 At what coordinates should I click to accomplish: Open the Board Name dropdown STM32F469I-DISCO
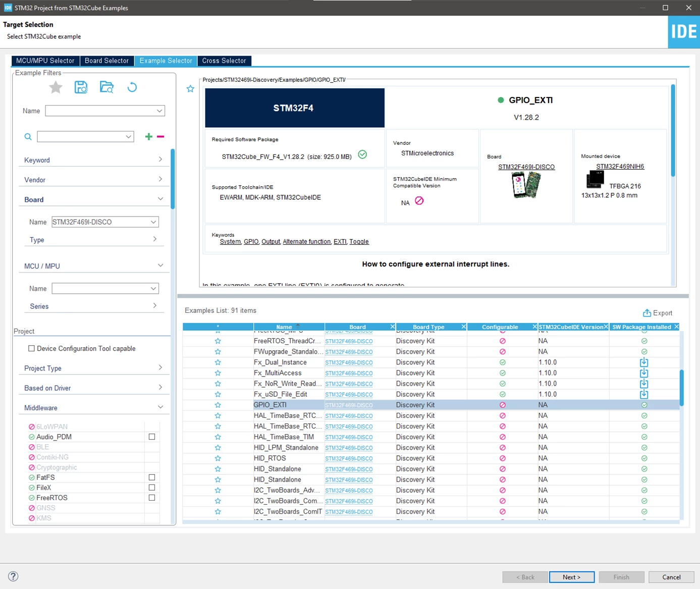105,222
